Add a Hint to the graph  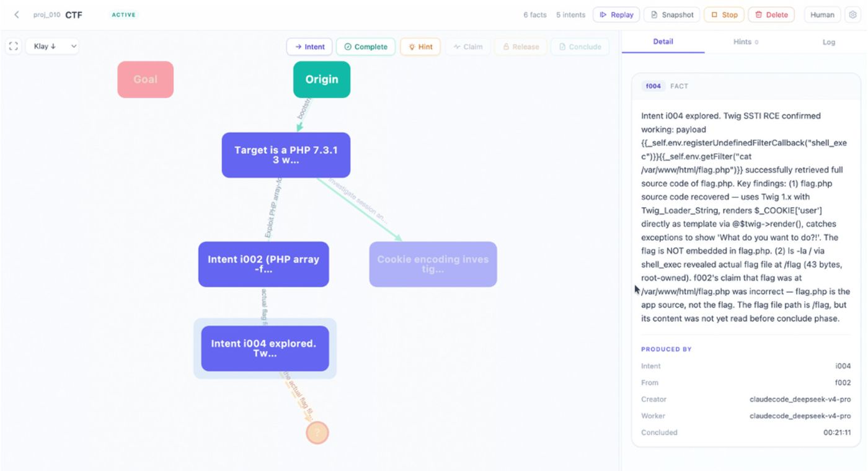click(420, 47)
